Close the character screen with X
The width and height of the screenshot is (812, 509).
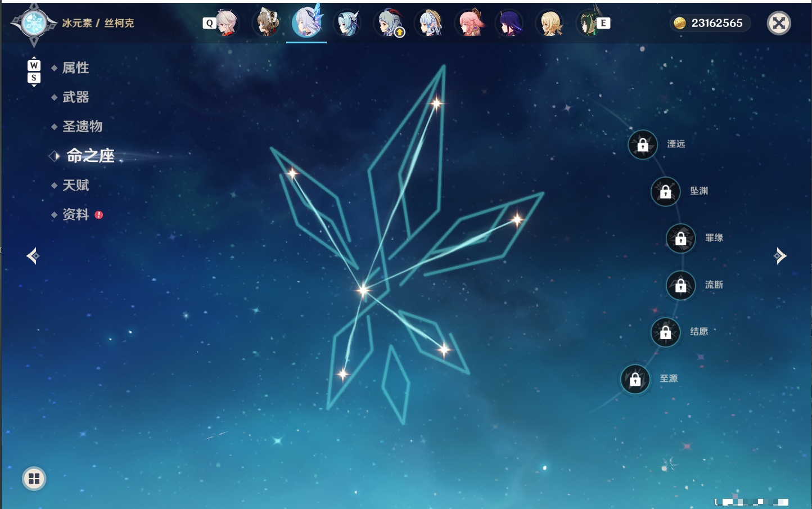click(779, 23)
